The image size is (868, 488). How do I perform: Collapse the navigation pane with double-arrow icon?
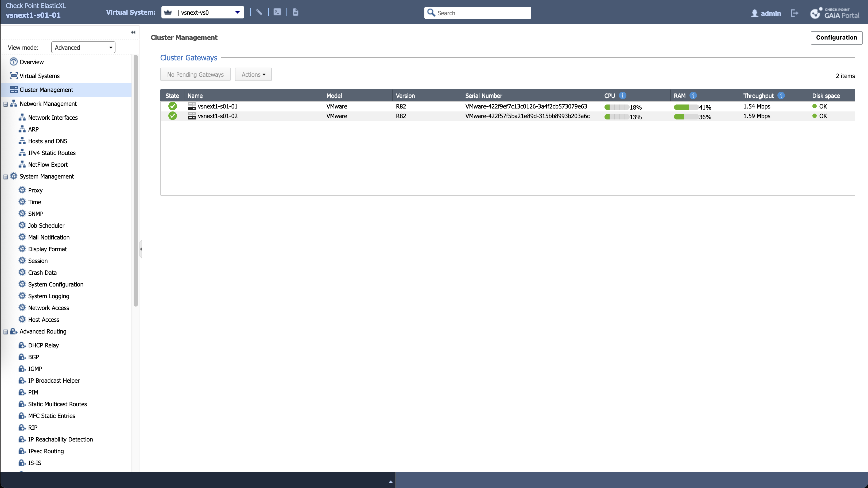133,32
